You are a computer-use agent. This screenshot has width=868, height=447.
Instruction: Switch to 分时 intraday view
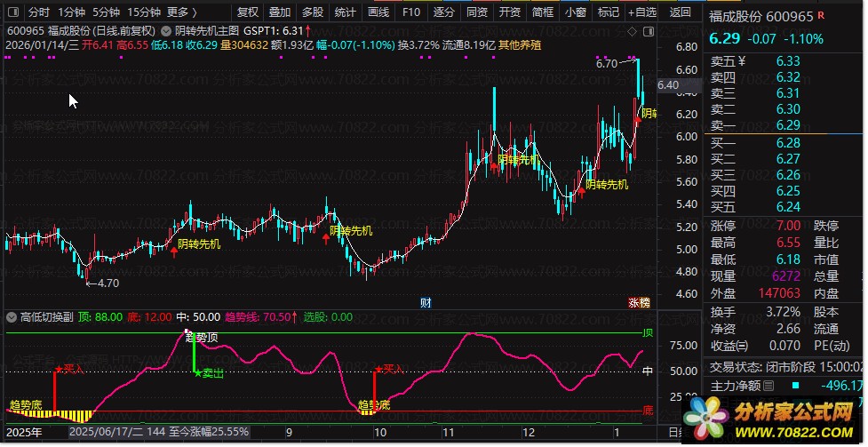[x=39, y=12]
